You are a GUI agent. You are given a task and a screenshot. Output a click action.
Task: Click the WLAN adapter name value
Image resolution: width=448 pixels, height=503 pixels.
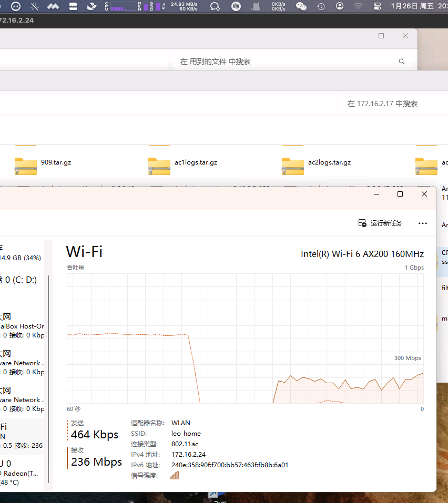[181, 423]
